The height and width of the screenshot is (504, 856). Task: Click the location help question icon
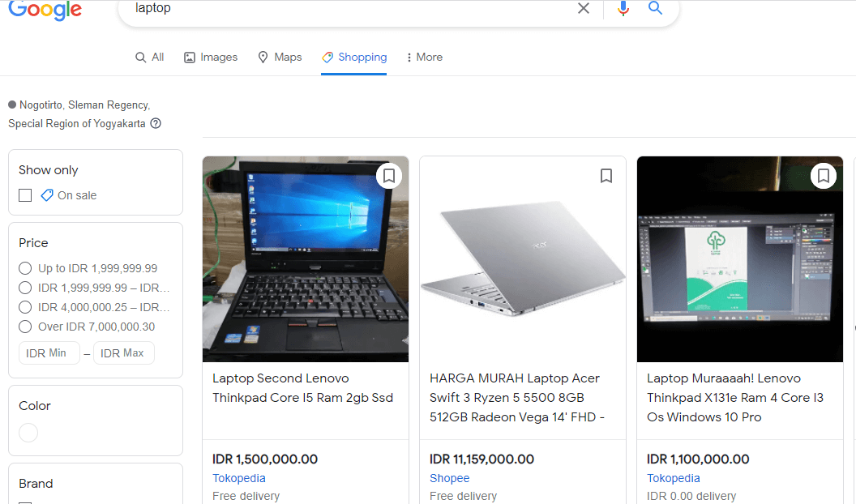point(156,123)
